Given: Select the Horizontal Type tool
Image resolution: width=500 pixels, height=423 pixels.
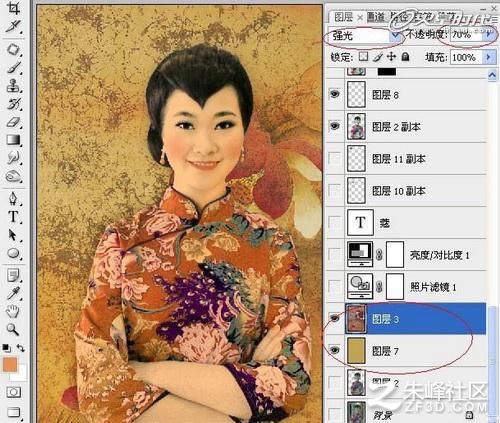Looking at the screenshot, I should (x=13, y=217).
